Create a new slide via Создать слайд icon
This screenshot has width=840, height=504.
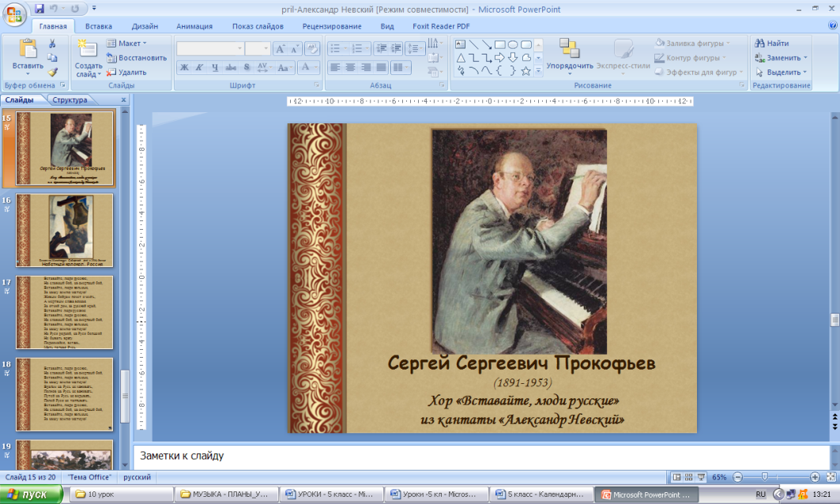(x=88, y=48)
